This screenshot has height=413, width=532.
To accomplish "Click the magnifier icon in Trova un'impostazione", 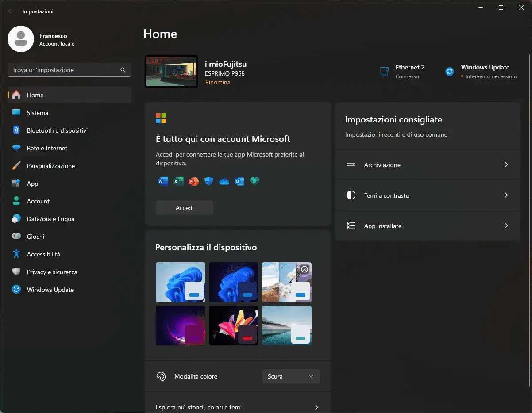I will point(123,70).
